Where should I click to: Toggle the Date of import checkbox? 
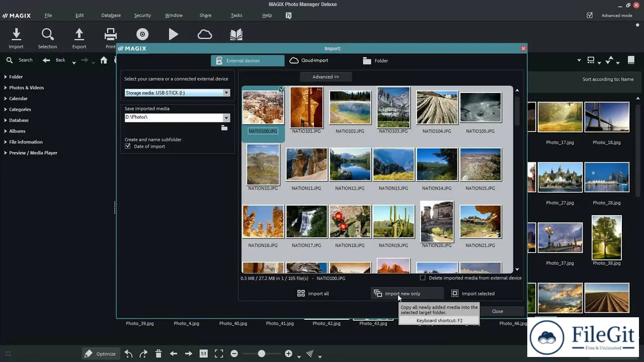coord(127,146)
